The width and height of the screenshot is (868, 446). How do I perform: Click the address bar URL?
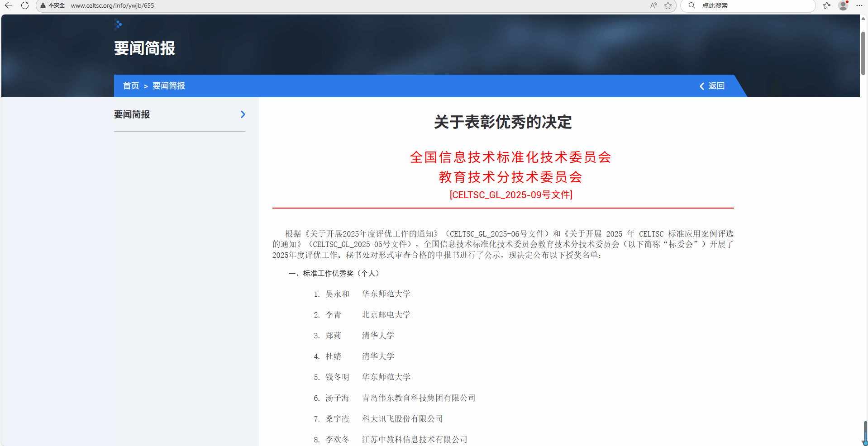(112, 5)
